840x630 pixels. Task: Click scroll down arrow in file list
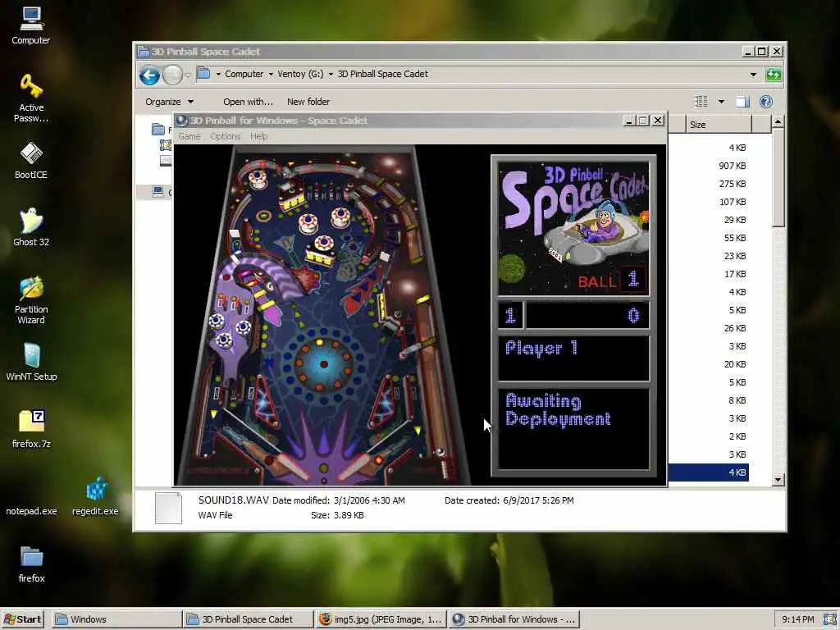[778, 480]
